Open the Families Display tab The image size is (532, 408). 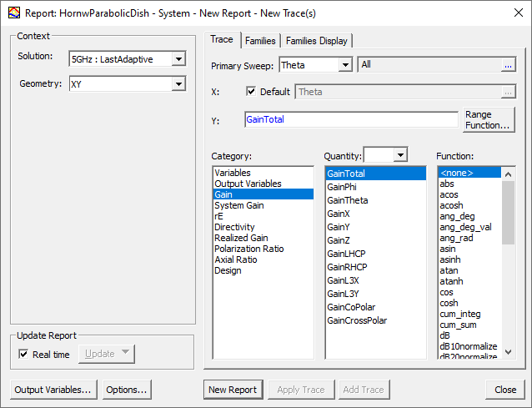[317, 41]
